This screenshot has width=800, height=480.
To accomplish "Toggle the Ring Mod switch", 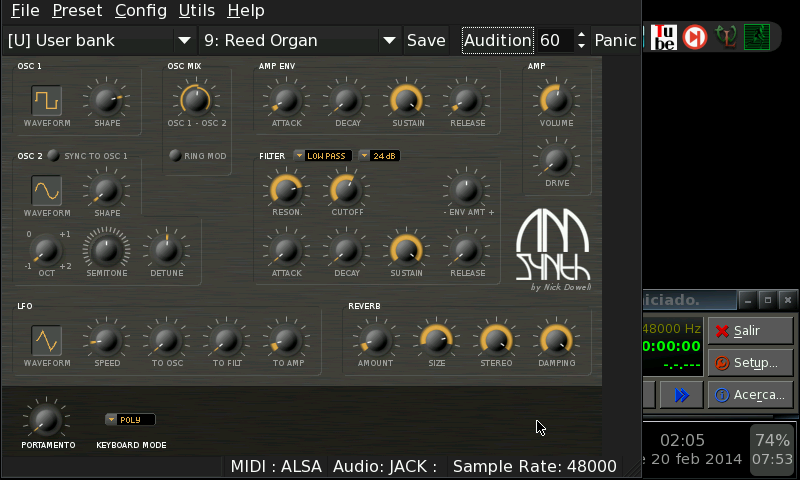I will 175,156.
